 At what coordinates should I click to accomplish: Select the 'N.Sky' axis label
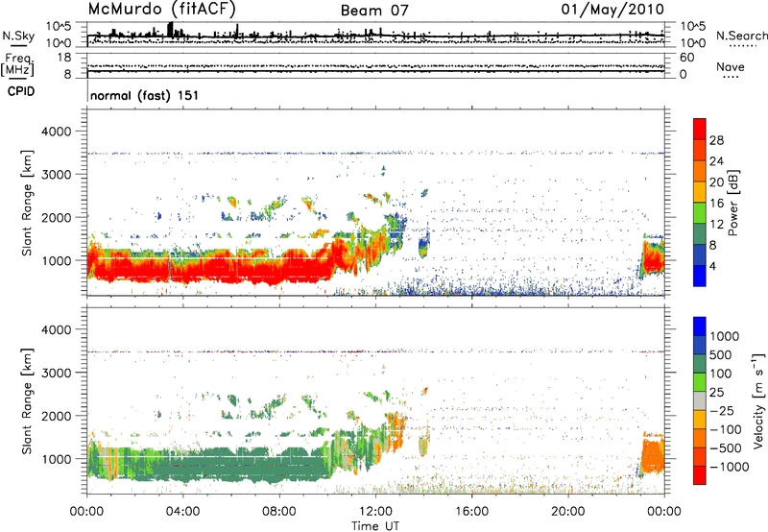pyautogui.click(x=18, y=36)
